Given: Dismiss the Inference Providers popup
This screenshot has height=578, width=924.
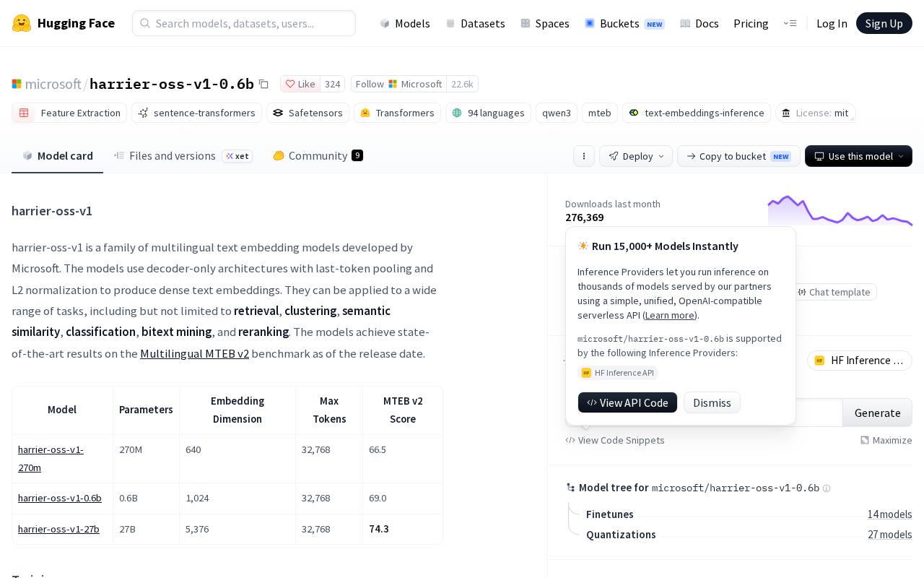Looking at the screenshot, I should click(712, 402).
